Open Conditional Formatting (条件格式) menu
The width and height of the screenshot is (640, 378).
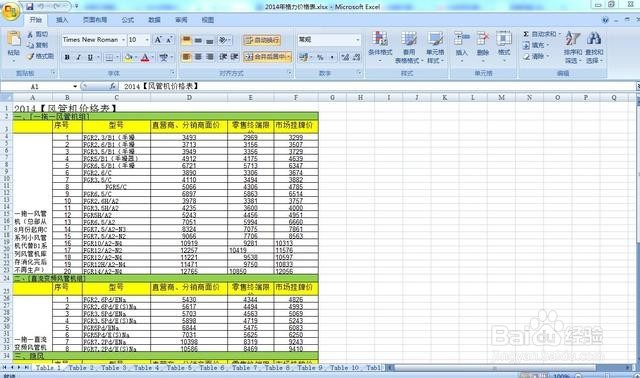pos(380,47)
